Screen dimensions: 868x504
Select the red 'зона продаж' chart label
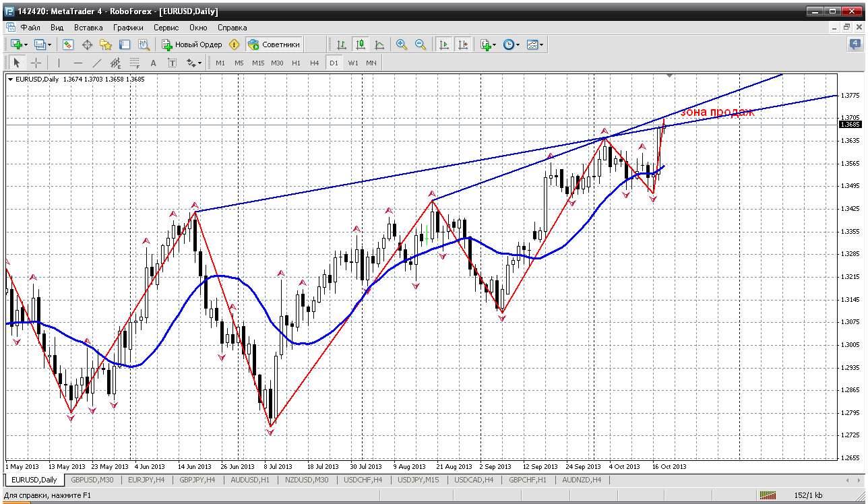[716, 113]
